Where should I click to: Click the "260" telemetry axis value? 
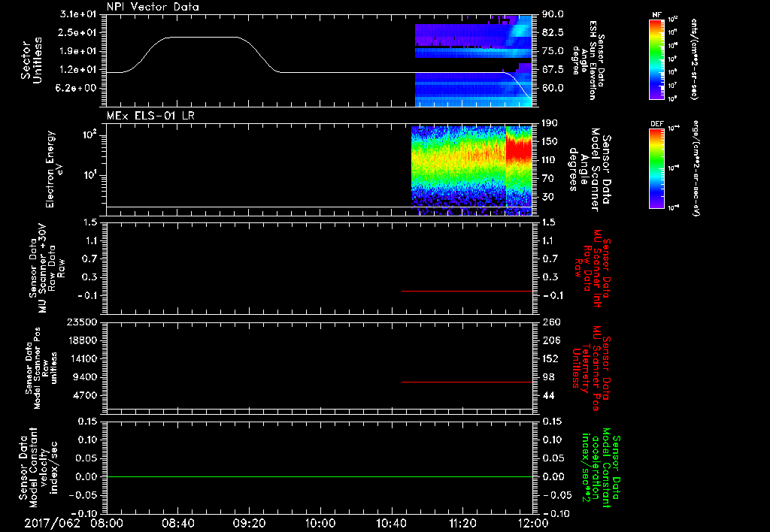coord(550,322)
